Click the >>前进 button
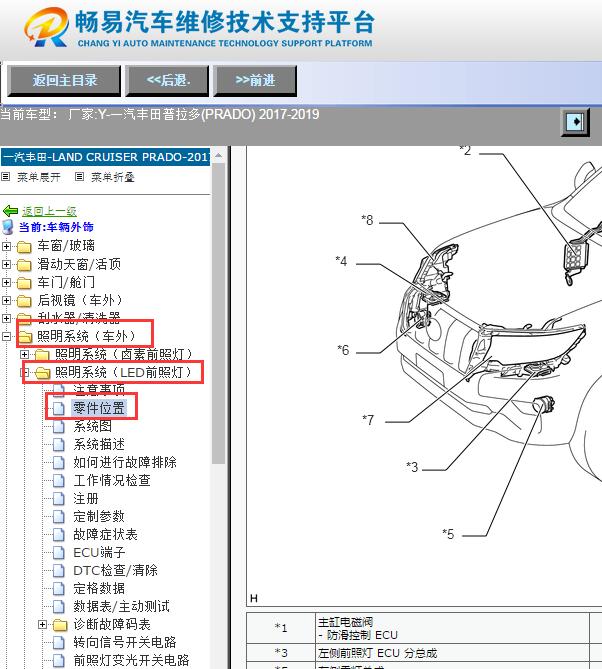The width and height of the screenshot is (602, 669). point(255,80)
